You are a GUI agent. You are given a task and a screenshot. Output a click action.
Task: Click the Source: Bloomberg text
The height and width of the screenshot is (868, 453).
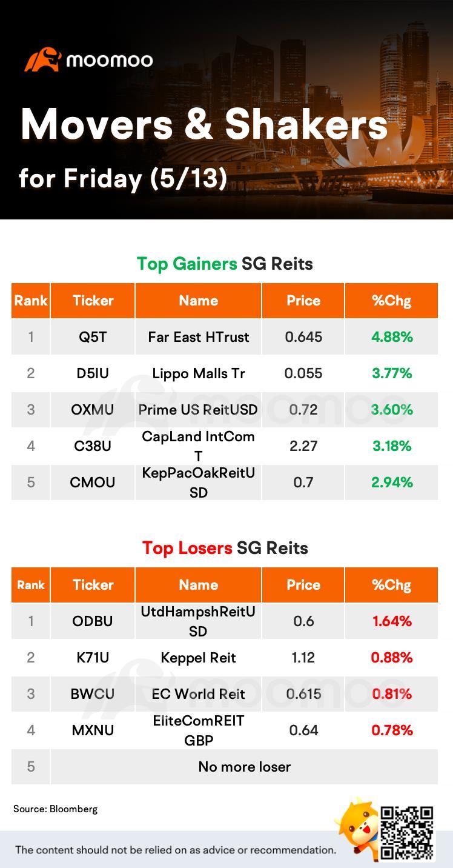(x=55, y=809)
